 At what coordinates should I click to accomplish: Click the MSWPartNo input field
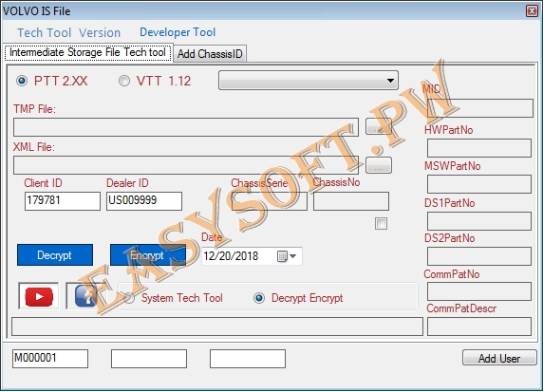coord(479,184)
